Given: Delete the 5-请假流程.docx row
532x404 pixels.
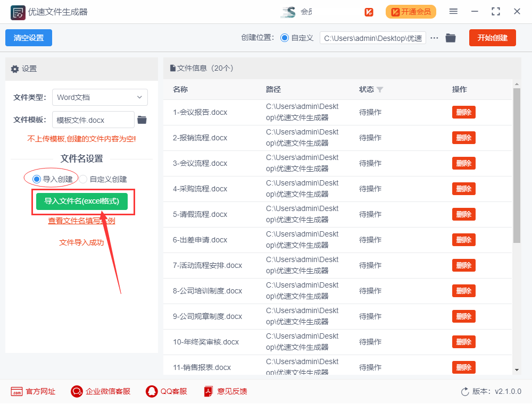Looking at the screenshot, I should pyautogui.click(x=464, y=214).
